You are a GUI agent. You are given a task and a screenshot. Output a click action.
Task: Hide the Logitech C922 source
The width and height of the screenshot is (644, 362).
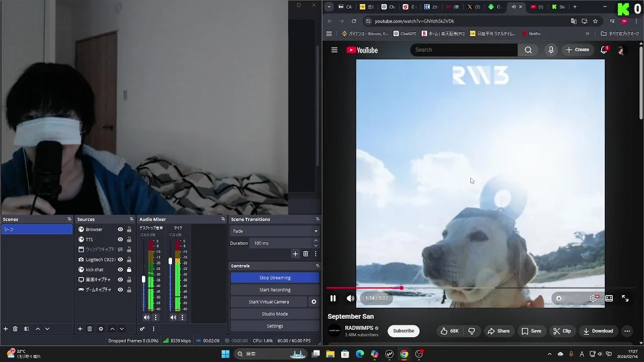pos(120,259)
